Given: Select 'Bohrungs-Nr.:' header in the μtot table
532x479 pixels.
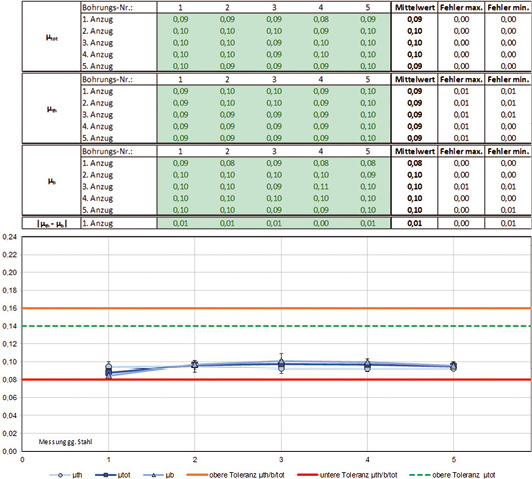Looking at the screenshot, I should click(107, 7).
